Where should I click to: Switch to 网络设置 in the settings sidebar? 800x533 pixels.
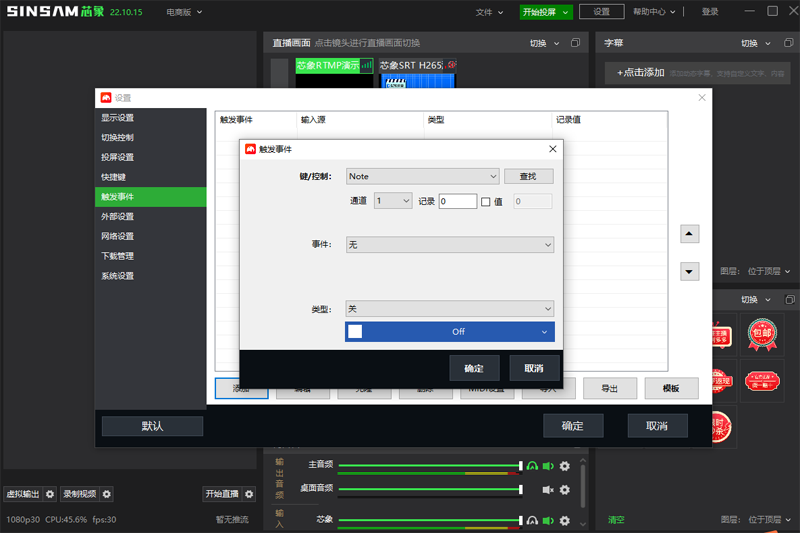(151, 236)
